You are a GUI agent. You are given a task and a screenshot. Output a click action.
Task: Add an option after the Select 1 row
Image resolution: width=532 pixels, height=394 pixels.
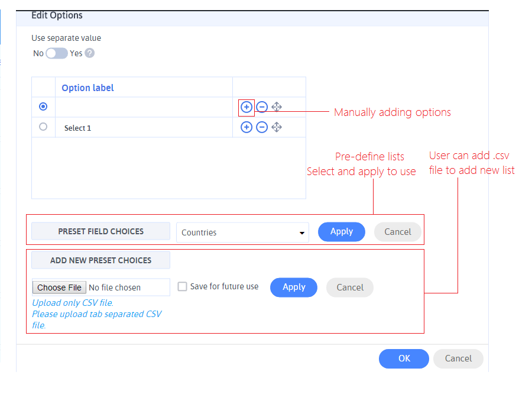(x=246, y=127)
